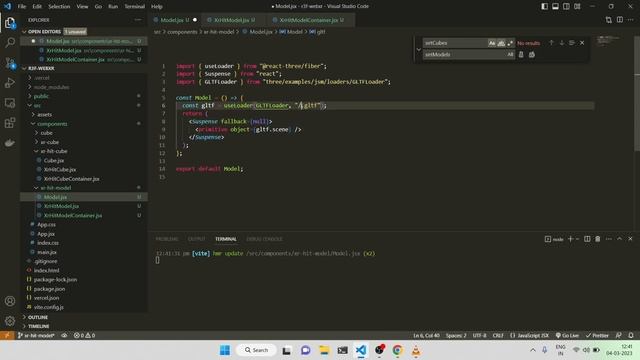640x360 pixels.
Task: Open terminal panel more actions ellipsis
Action: (x=609, y=239)
